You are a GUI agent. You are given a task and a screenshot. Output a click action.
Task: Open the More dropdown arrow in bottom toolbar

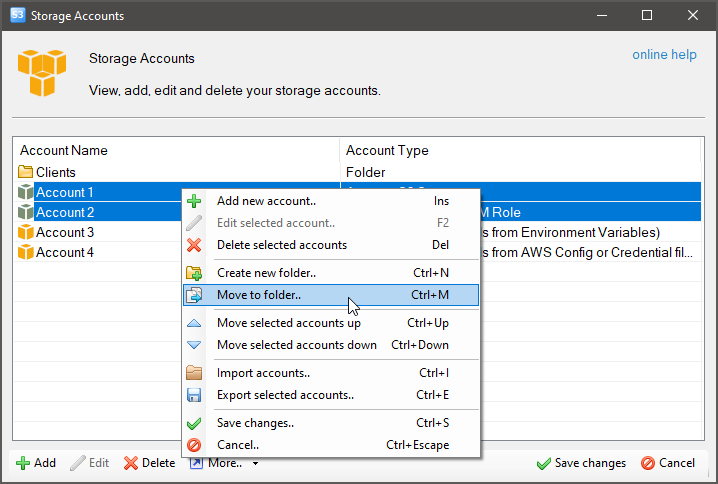255,463
